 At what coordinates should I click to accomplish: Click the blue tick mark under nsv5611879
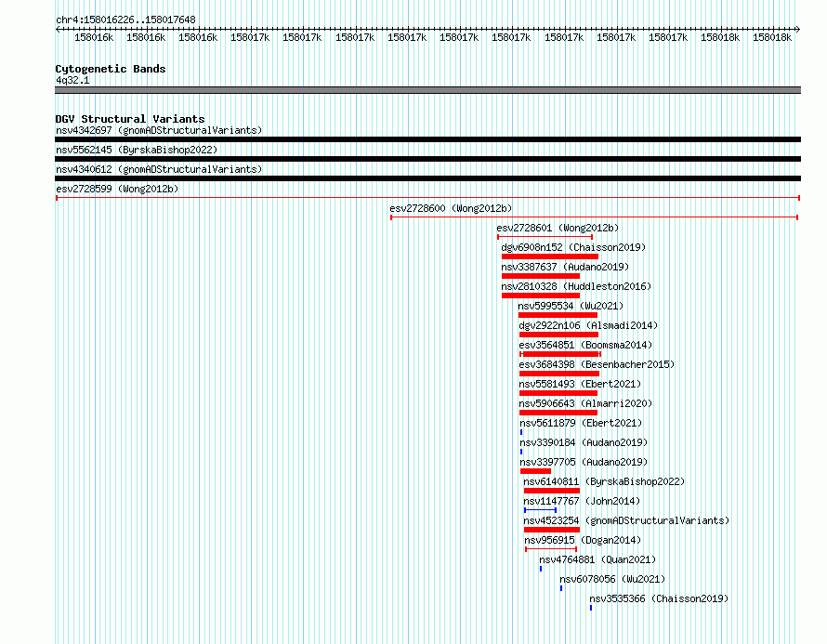click(x=521, y=432)
